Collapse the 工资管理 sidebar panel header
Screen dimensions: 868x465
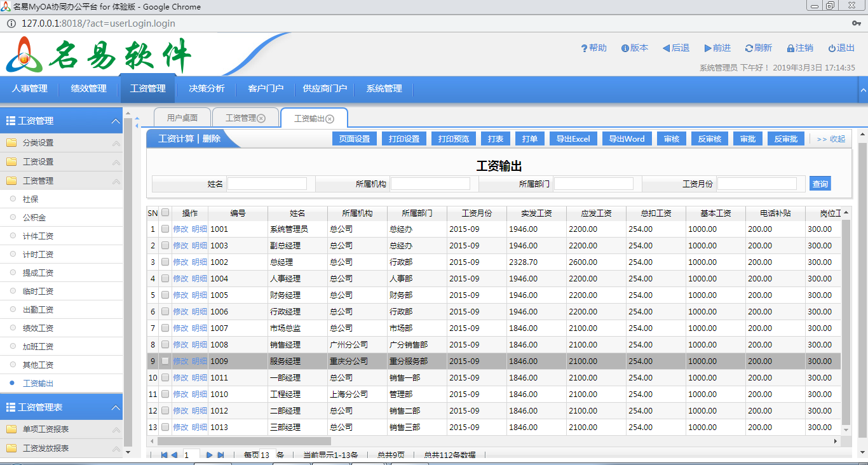(x=115, y=121)
